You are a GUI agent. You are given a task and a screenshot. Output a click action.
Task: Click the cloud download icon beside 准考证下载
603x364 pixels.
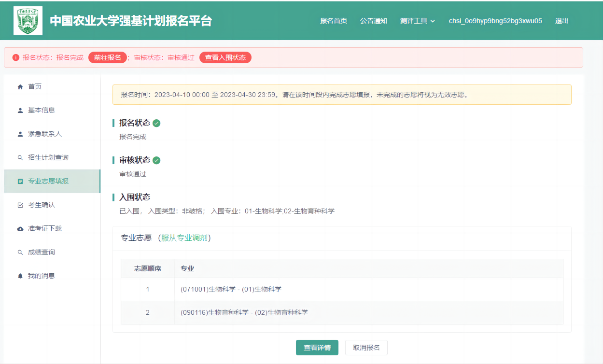pyautogui.click(x=20, y=229)
